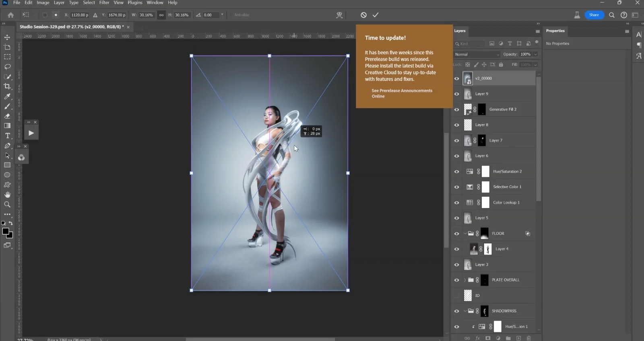Open the search icon at top right

[612, 15]
